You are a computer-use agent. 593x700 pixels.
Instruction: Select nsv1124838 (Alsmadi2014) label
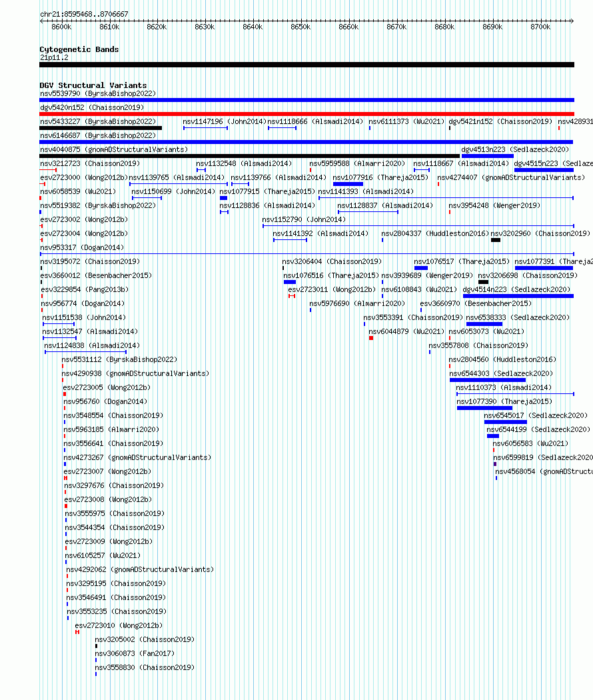click(92, 345)
